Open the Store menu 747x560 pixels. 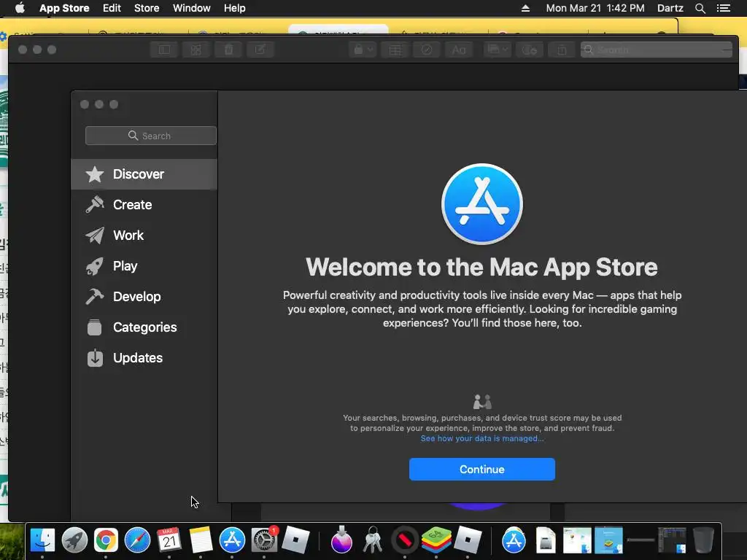(x=147, y=8)
